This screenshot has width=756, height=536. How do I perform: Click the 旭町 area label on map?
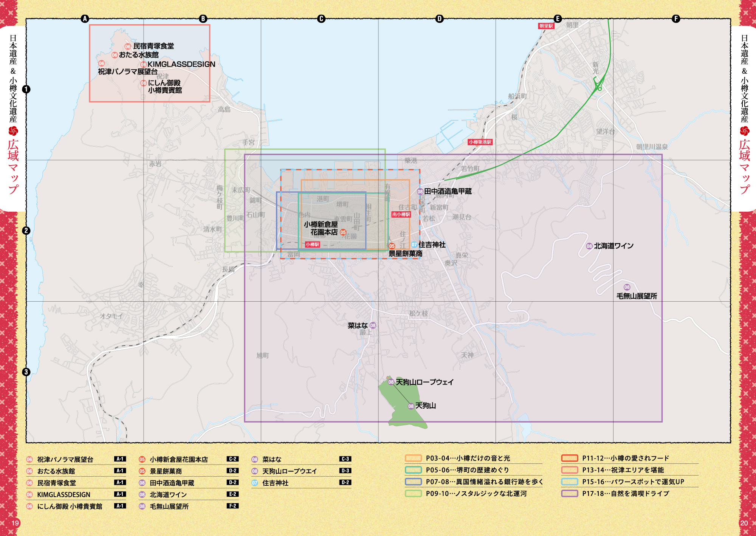[263, 355]
